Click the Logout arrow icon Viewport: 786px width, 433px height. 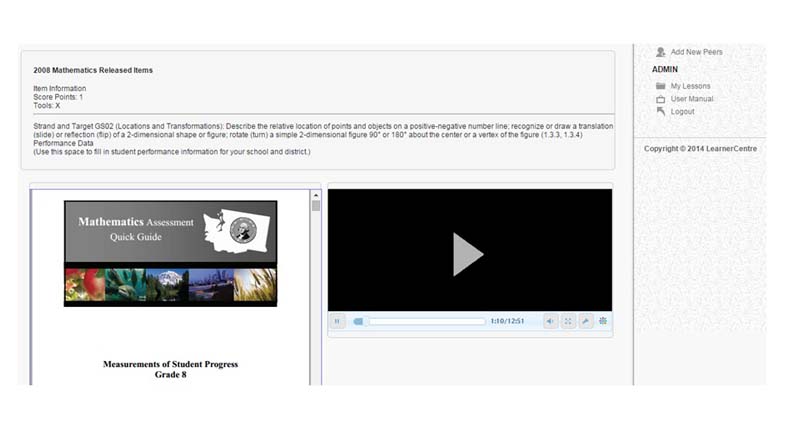(660, 111)
